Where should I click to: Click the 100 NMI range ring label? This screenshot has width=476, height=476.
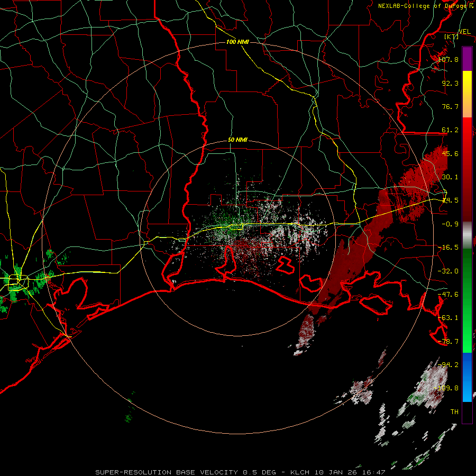coord(237,42)
